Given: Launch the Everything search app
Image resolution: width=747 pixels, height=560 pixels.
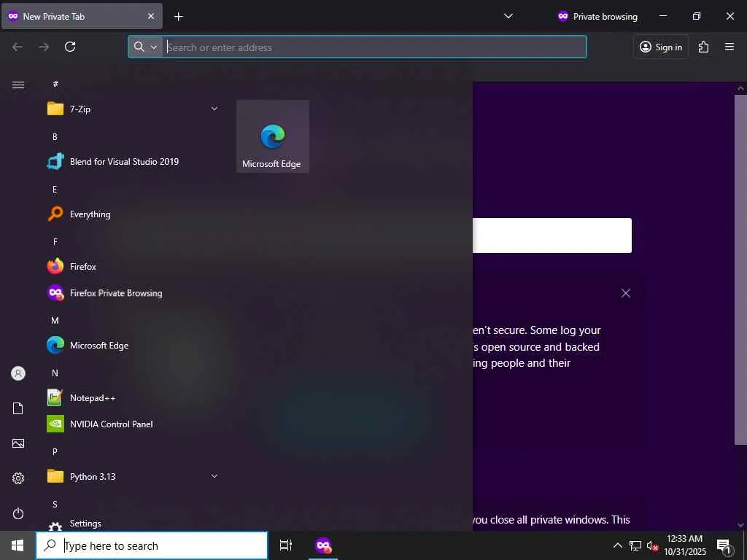Looking at the screenshot, I should coord(133,214).
